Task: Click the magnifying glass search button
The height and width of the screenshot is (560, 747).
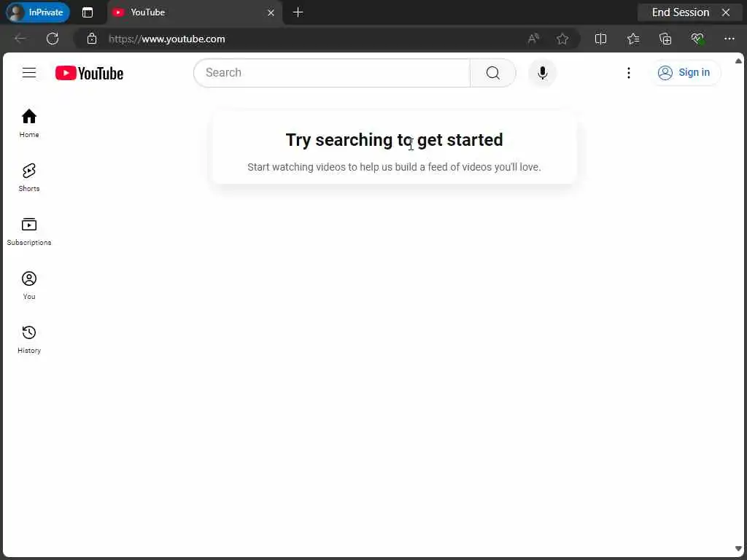Action: [493, 73]
